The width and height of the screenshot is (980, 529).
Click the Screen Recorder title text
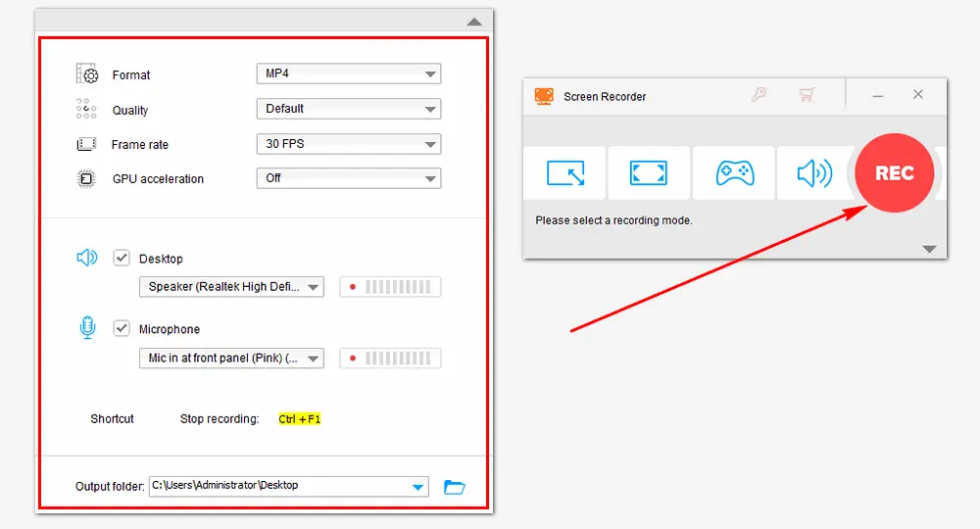click(605, 97)
